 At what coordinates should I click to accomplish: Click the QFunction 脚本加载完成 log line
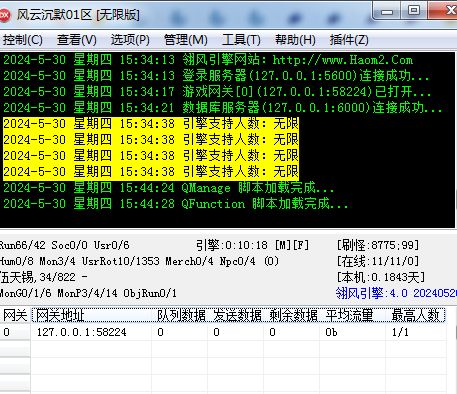(x=175, y=204)
